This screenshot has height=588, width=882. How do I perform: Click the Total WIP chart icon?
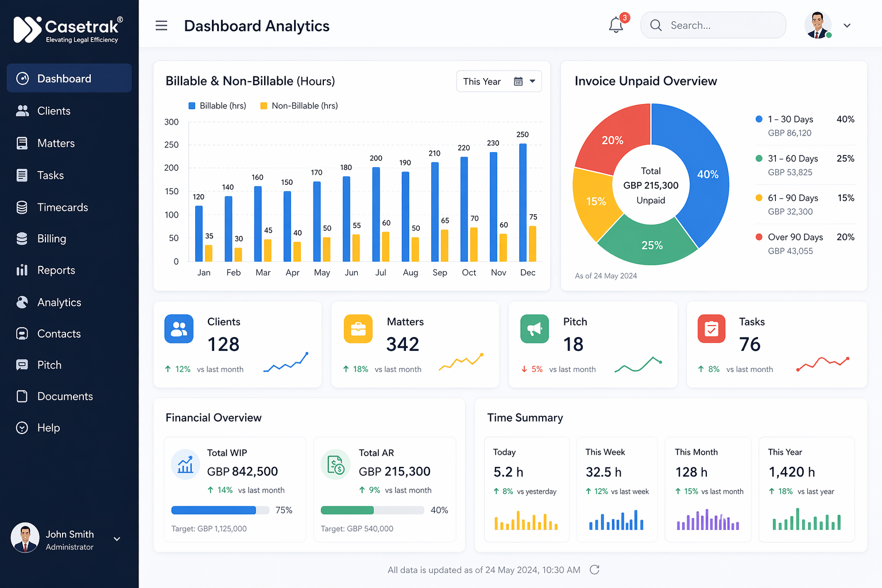pyautogui.click(x=185, y=464)
